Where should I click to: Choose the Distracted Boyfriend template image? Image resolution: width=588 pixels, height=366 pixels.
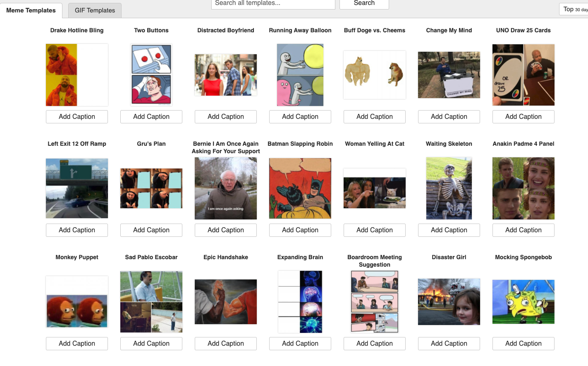(x=226, y=75)
